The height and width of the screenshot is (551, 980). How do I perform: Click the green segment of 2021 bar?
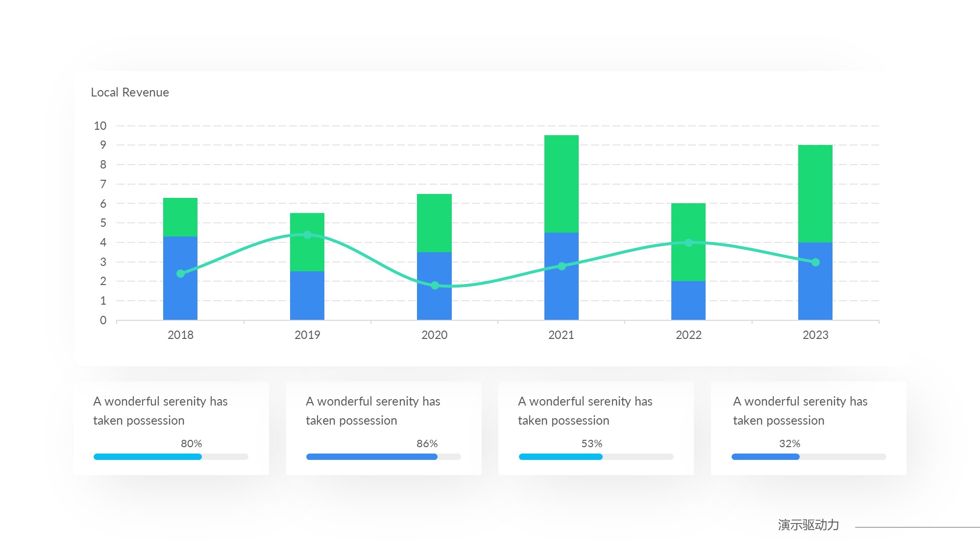(562, 184)
